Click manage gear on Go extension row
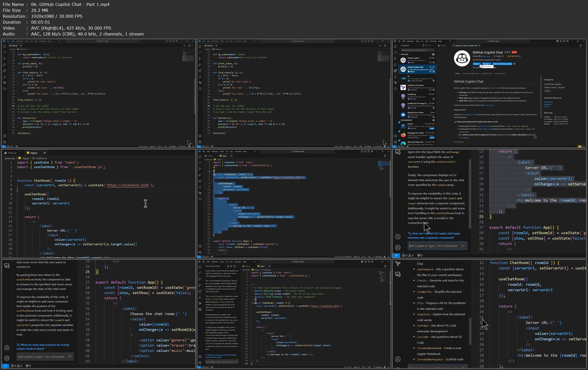Image resolution: width=588 pixels, height=370 pixels. [x=433, y=81]
